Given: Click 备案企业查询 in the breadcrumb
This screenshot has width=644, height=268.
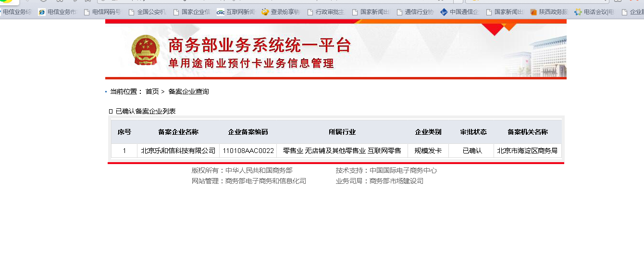Looking at the screenshot, I should click(188, 91).
